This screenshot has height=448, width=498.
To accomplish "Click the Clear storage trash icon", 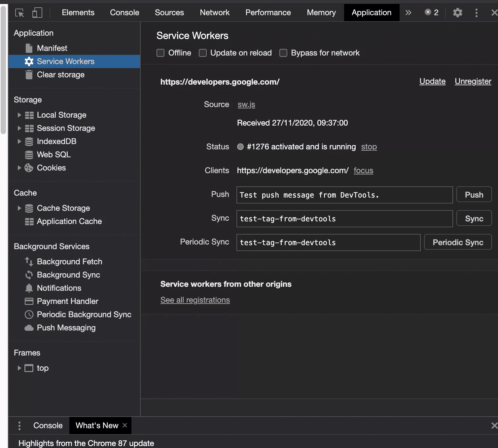I will tap(29, 75).
